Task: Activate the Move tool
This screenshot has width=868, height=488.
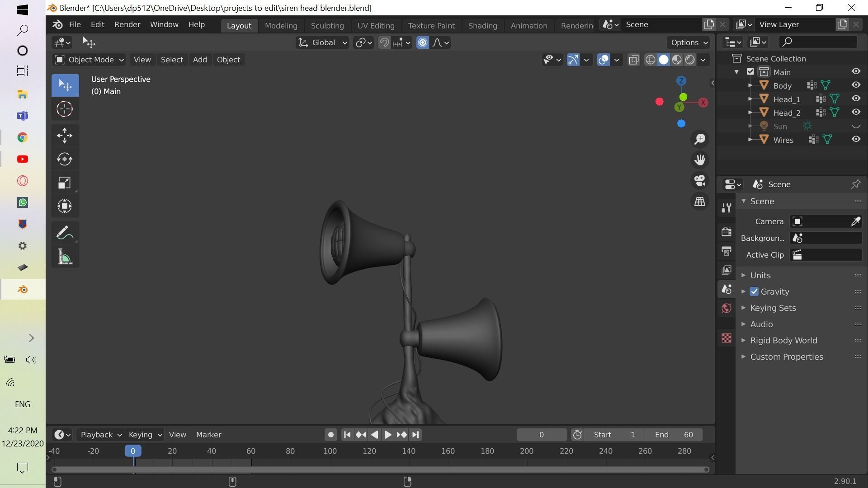Action: click(65, 135)
